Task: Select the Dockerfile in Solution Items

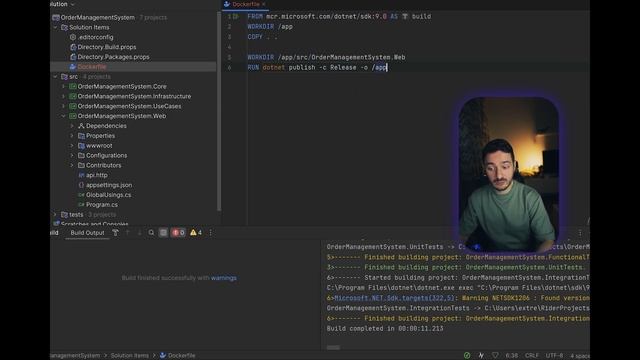Action: (91, 67)
